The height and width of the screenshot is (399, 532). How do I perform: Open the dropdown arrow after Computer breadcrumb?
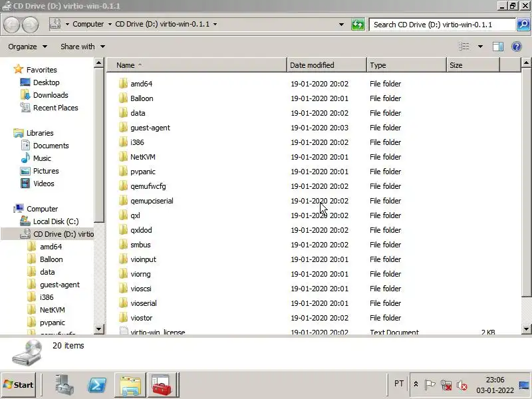click(110, 24)
